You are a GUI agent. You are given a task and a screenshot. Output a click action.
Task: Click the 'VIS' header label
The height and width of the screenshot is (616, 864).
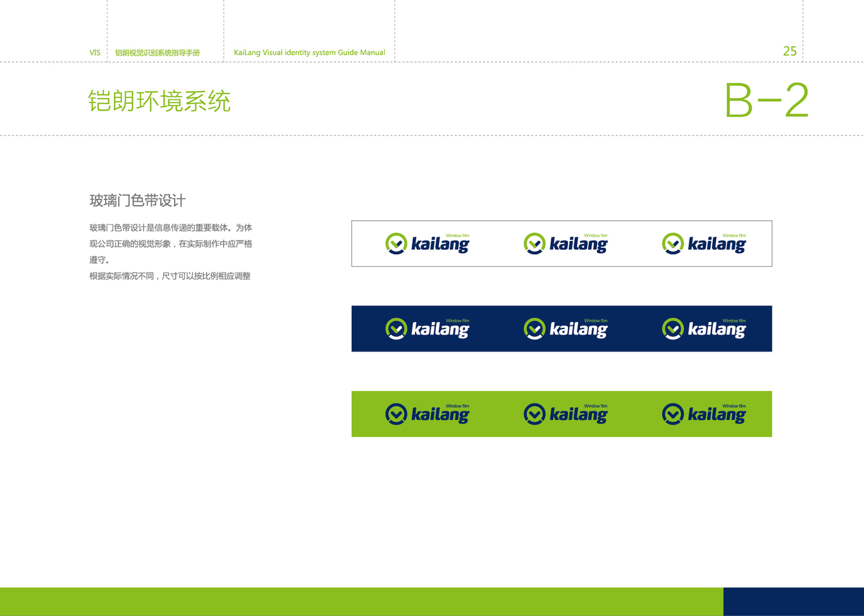point(95,52)
